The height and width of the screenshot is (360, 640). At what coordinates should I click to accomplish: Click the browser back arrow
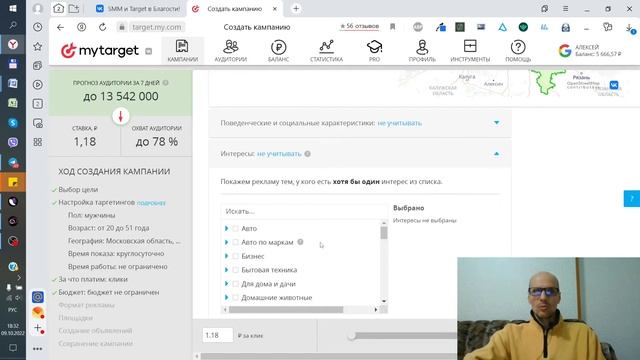(60, 27)
